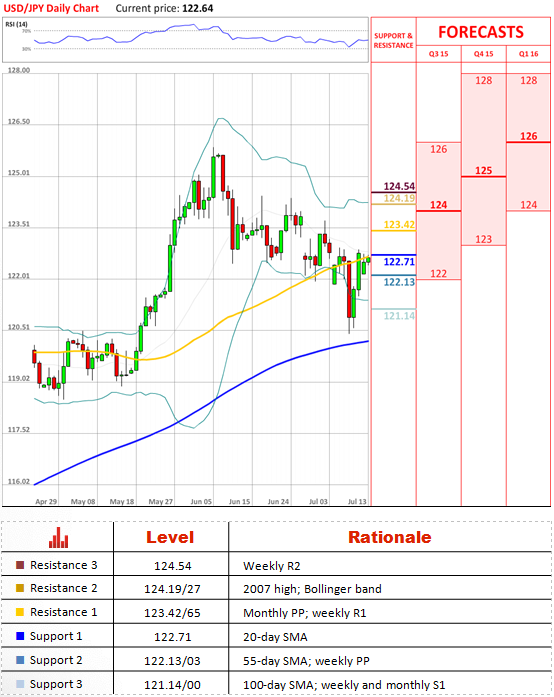
Task: Click the red bar chart icon
Action: tap(58, 537)
